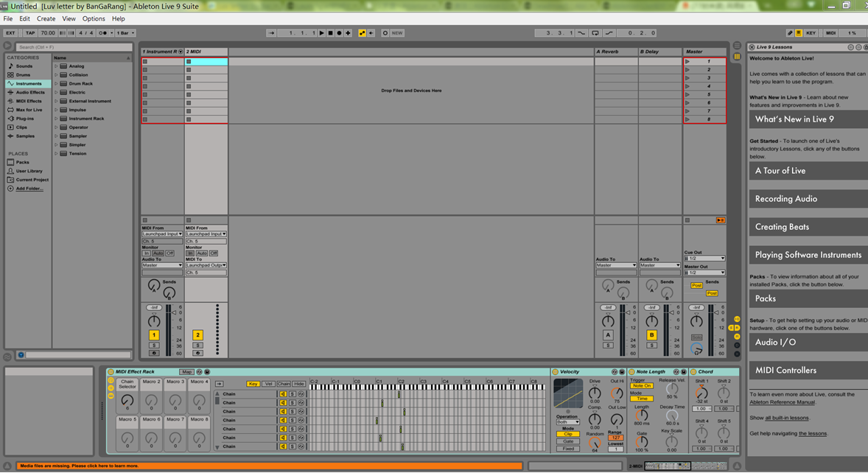Close the Live 9 Lessons panel

tap(752, 47)
